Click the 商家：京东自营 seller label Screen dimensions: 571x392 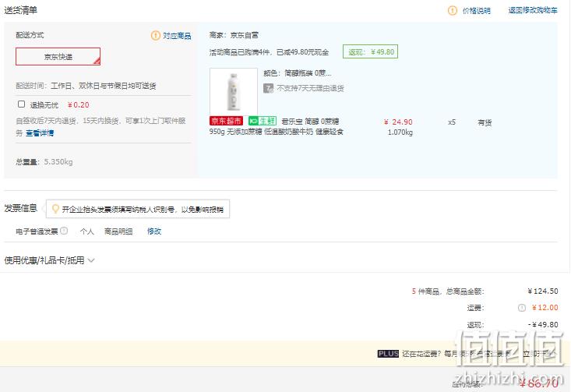point(234,35)
